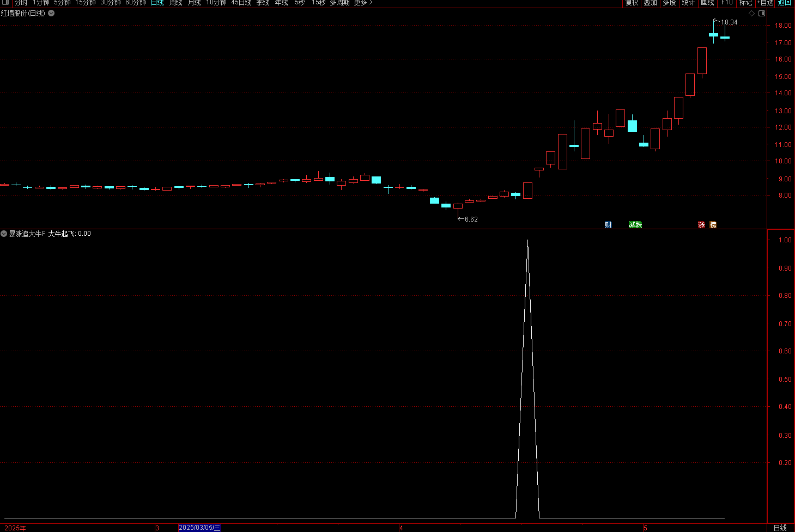Image resolution: width=795 pixels, height=532 pixels.
Task: Select the 日线 daily chart tab
Action: click(x=157, y=3)
